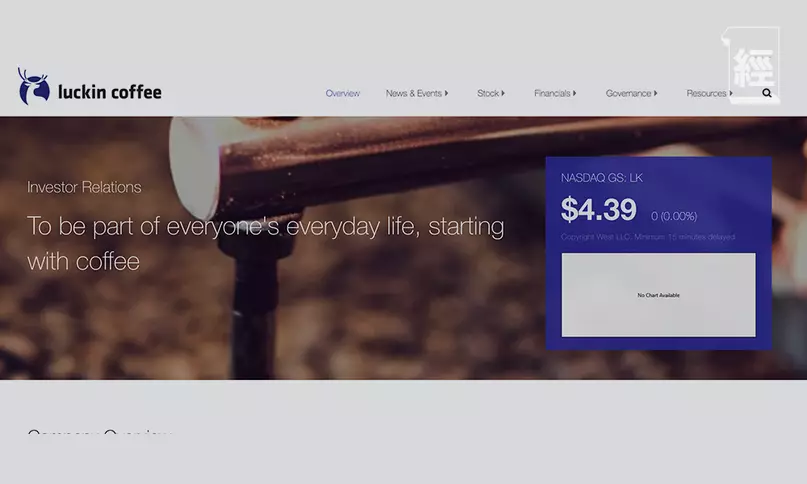Screen dimensions: 807x484
Task: Open the Stock menu
Action: (x=488, y=93)
